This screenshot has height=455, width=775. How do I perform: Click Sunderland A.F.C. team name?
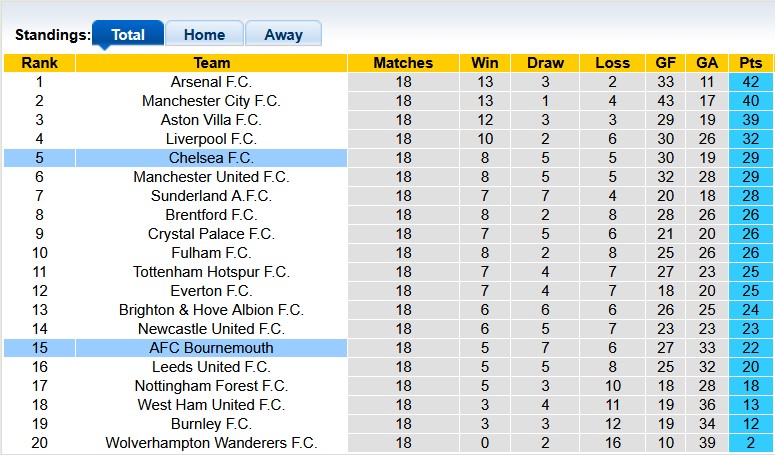(211, 196)
